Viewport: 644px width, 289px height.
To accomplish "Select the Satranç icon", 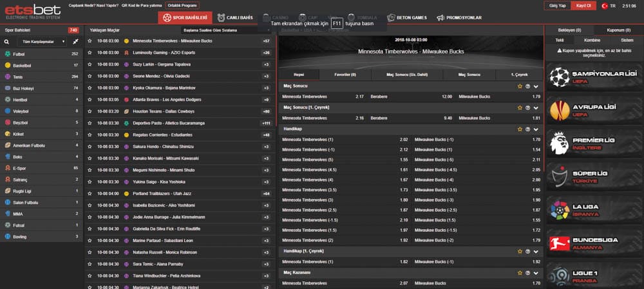I will (x=7, y=180).
